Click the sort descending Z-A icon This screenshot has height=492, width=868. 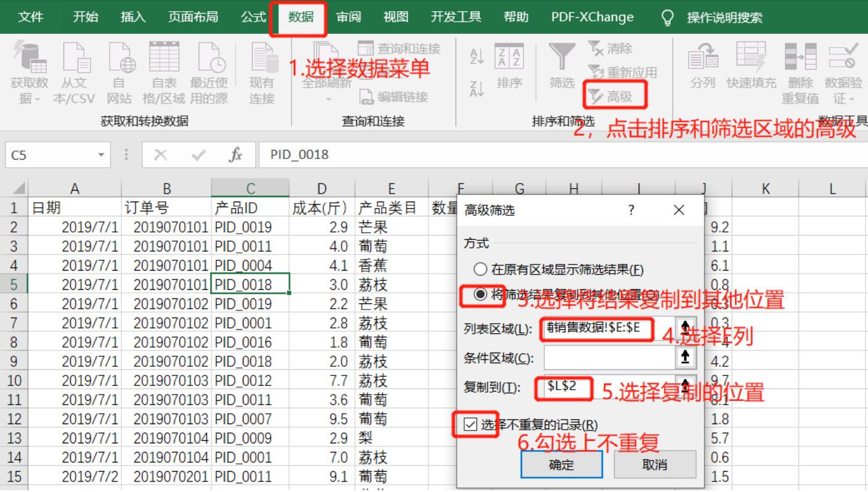(x=477, y=88)
